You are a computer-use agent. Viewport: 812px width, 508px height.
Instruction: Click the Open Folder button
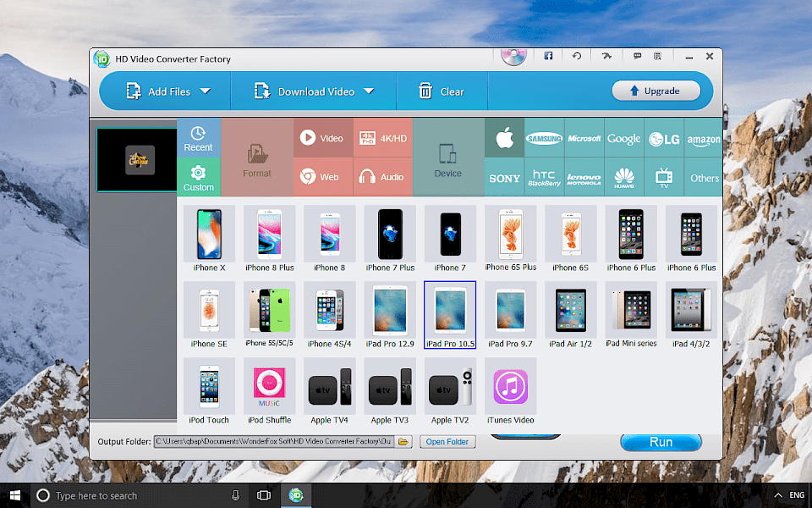[x=447, y=442]
